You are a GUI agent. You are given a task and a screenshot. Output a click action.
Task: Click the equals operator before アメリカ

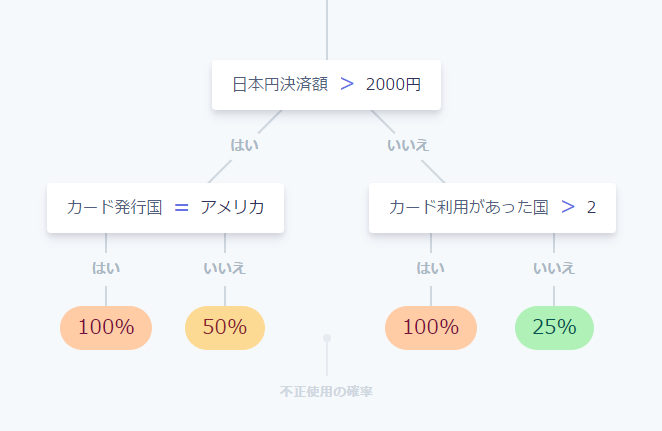click(x=182, y=207)
